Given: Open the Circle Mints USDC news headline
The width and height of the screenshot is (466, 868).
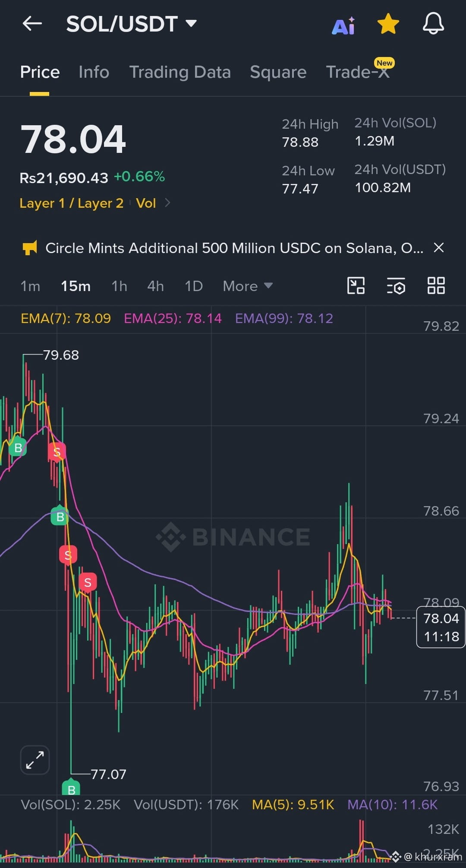Looking at the screenshot, I should 234,248.
